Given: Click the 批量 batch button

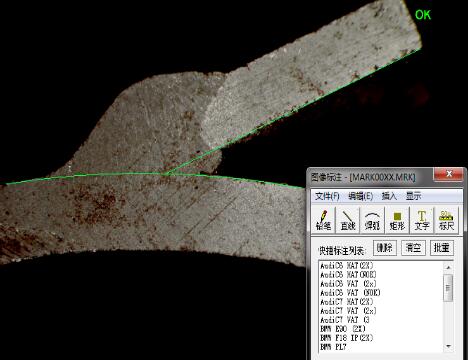Looking at the screenshot, I should pyautogui.click(x=442, y=248).
